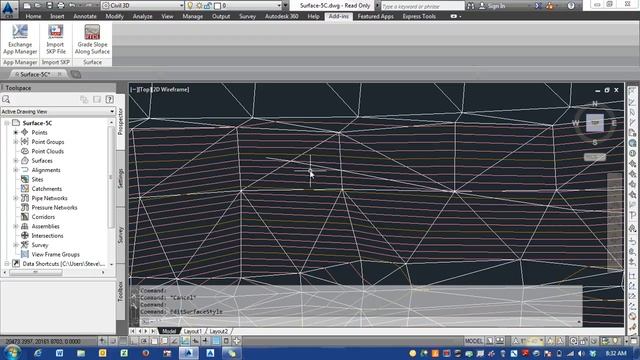This screenshot has width=640, height=360.
Task: Click the Plot print icon
Action: 61,6
